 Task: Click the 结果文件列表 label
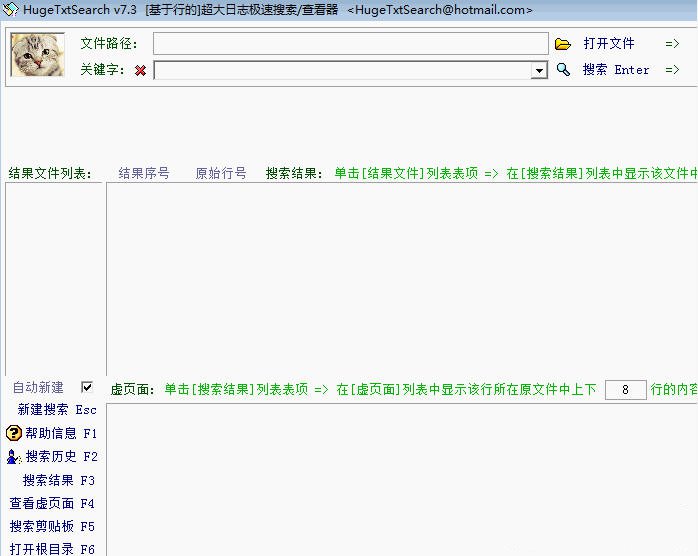click(x=50, y=173)
